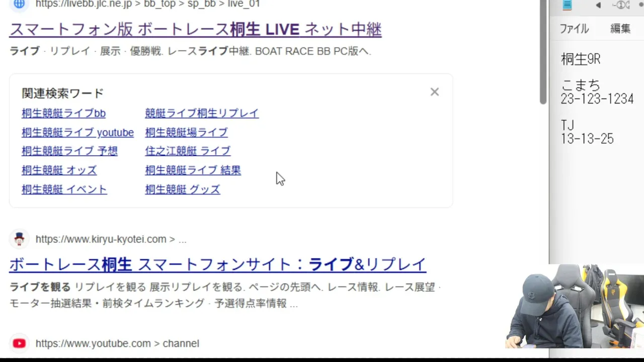The height and width of the screenshot is (362, 644).
Task: Select related search 競艇ライブ桐生リプレイ
Action: (202, 113)
